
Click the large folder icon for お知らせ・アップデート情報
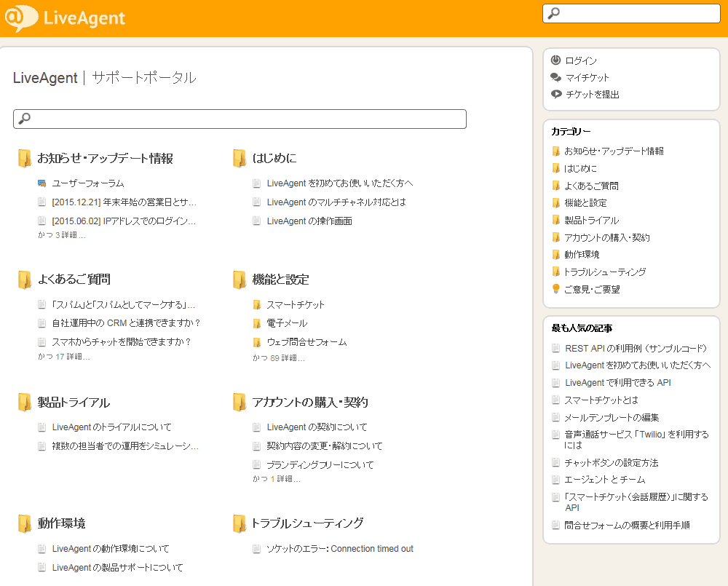[x=24, y=159]
